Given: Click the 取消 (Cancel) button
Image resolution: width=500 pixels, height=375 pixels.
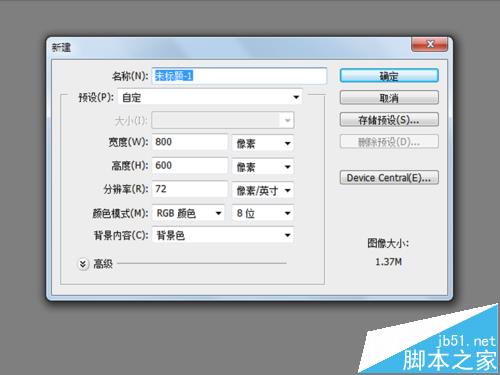Looking at the screenshot, I should (x=389, y=98).
